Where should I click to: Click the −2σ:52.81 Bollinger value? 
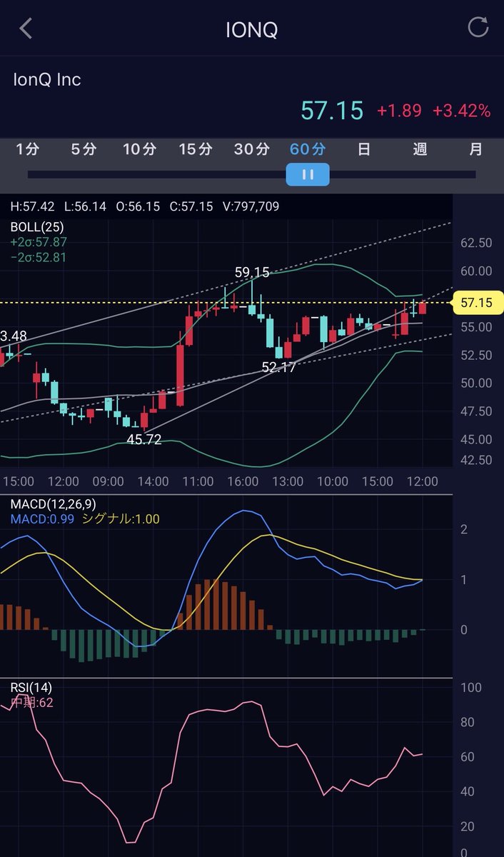pyautogui.click(x=39, y=257)
